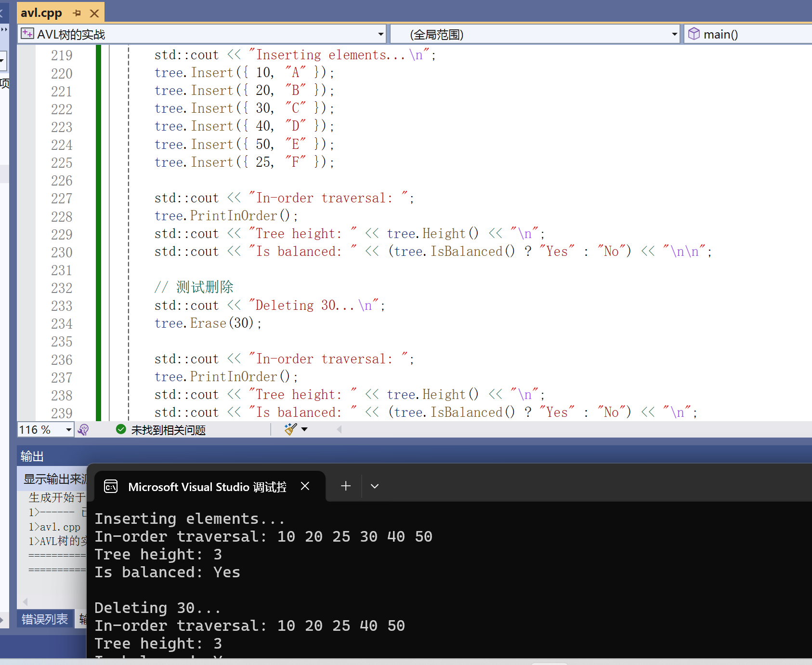Open the (全局范围) scope dropdown
The height and width of the screenshot is (665, 812).
[674, 34]
